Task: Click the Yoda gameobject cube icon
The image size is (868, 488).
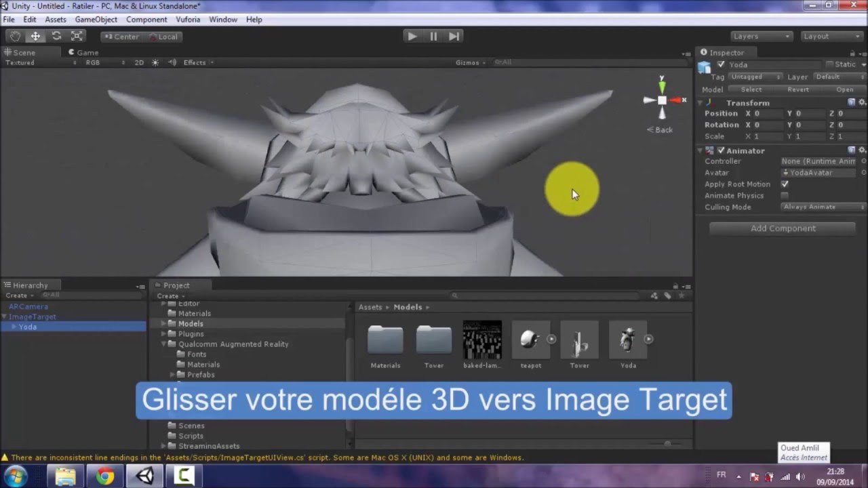Action: (705, 67)
